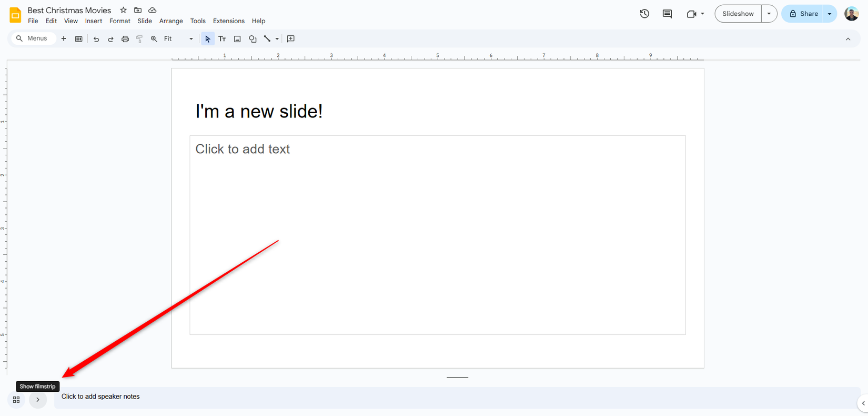Open the comment history panel
Viewport: 868px width, 416px height.
click(667, 14)
